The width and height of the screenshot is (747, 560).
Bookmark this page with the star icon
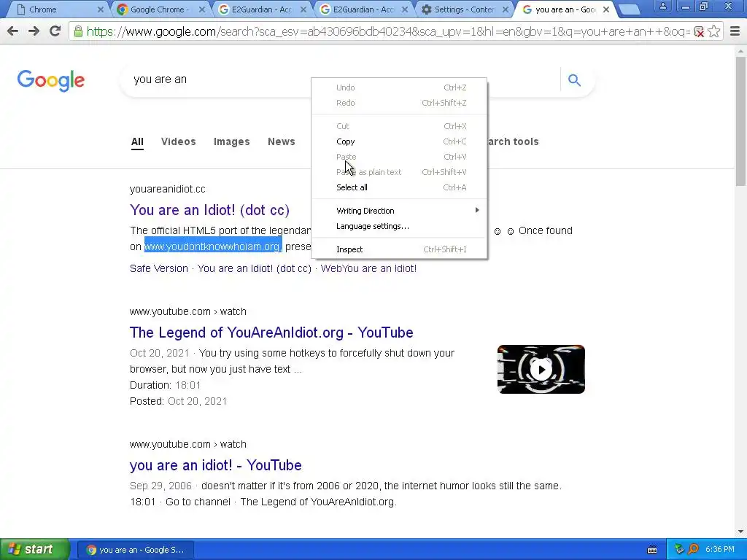point(713,31)
